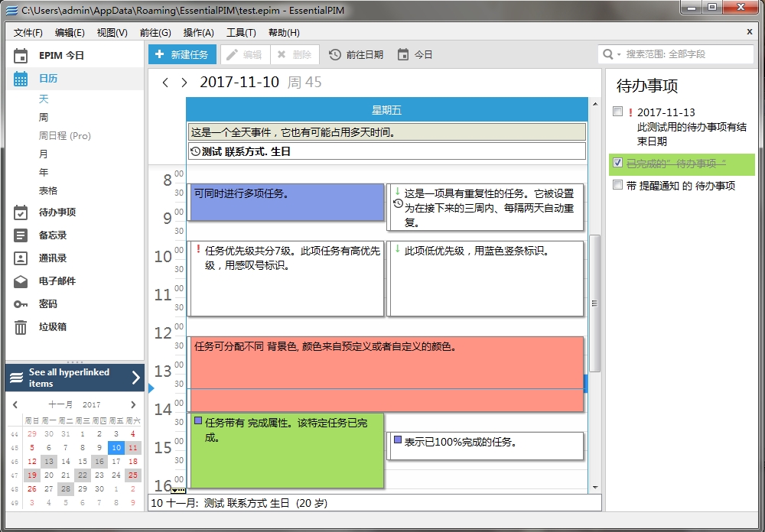
Task: Open the 工具(T) menu
Action: coord(241,32)
